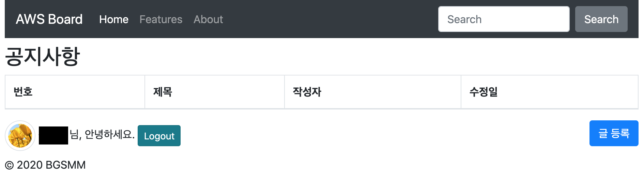Focus the Search text input field
644x187 pixels.
504,19
